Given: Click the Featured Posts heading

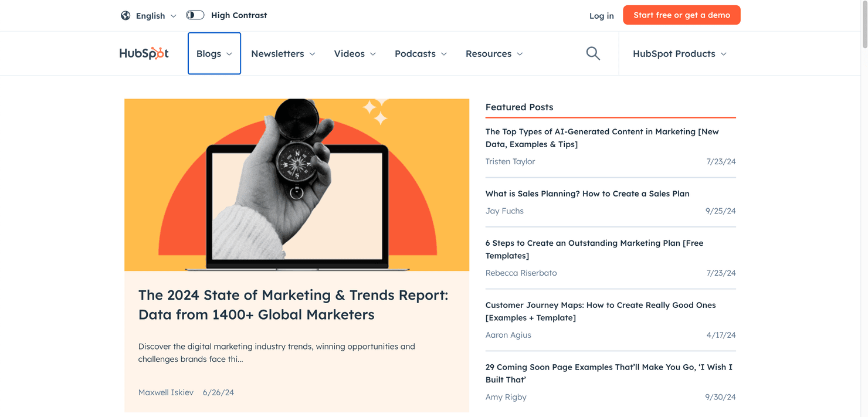Looking at the screenshot, I should [x=519, y=107].
